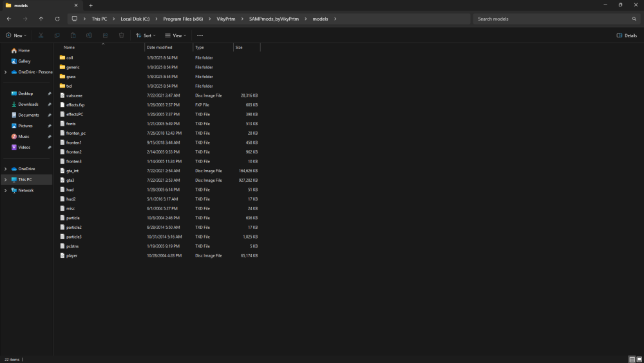644x363 pixels.
Task: Sort by Name column header
Action: tap(69, 47)
